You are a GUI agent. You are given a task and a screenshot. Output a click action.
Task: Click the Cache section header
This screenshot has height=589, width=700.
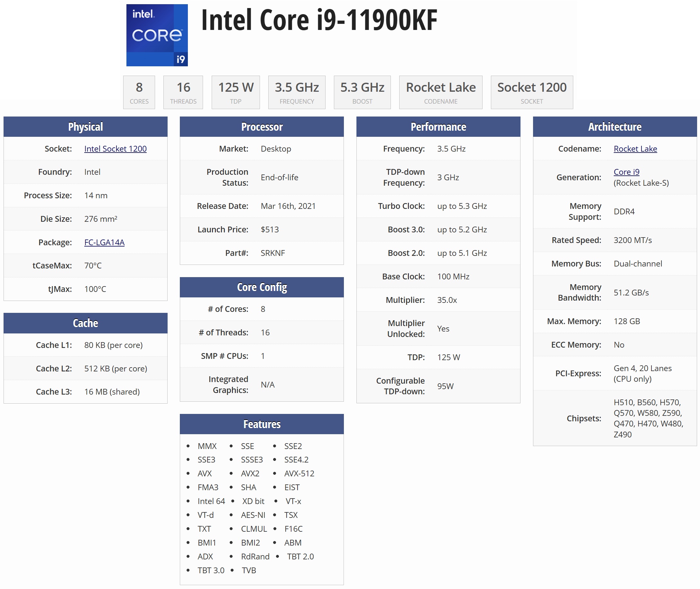point(86,323)
